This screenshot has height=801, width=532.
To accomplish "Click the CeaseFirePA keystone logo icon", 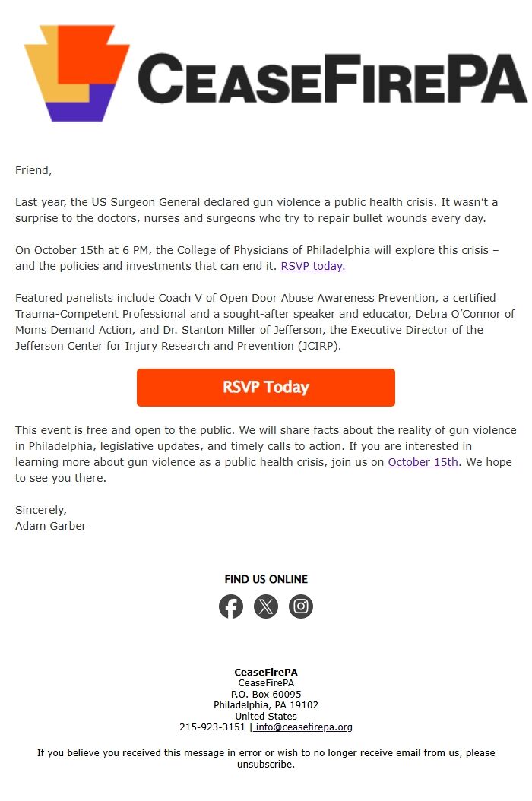I will pyautogui.click(x=77, y=72).
